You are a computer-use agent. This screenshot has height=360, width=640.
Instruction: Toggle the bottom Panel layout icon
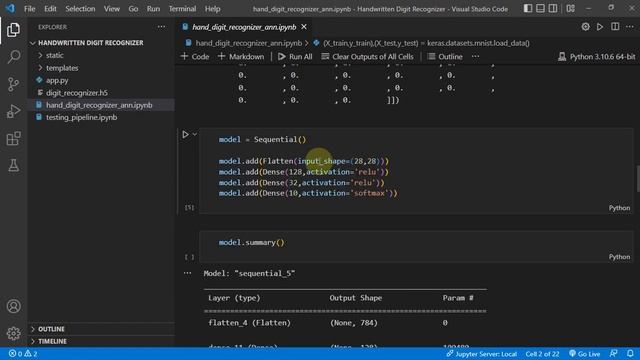pos(540,8)
